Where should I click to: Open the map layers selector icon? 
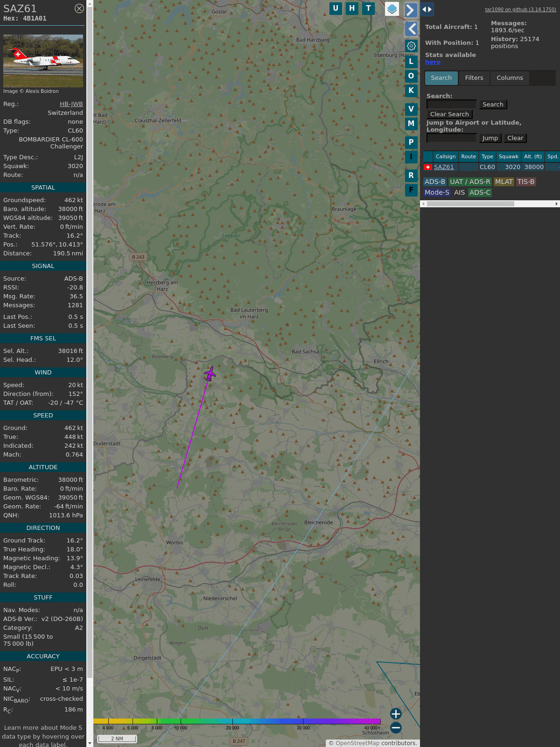(392, 9)
